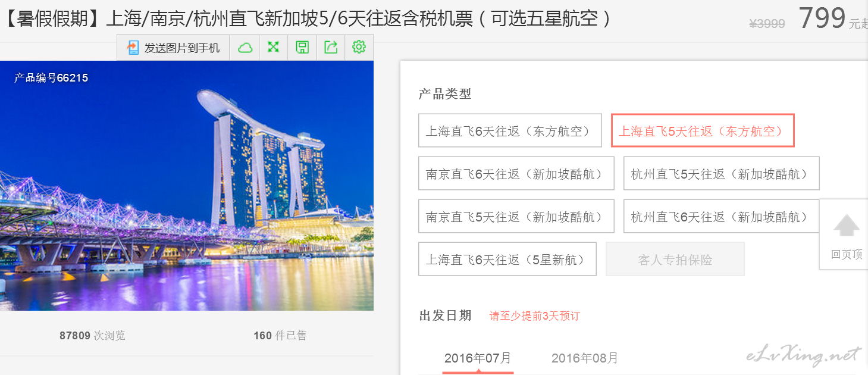Switch to the 2016年07月 tab
This screenshot has height=375, width=868.
click(478, 358)
